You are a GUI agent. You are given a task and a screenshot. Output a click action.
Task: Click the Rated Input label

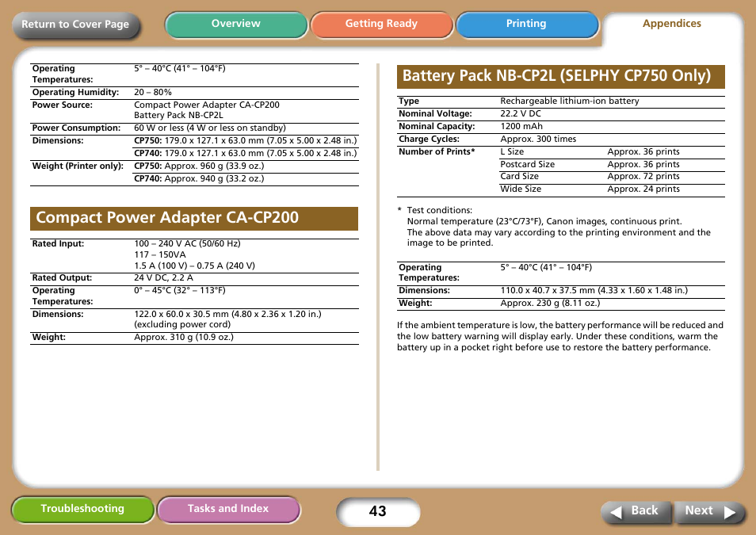click(x=58, y=243)
